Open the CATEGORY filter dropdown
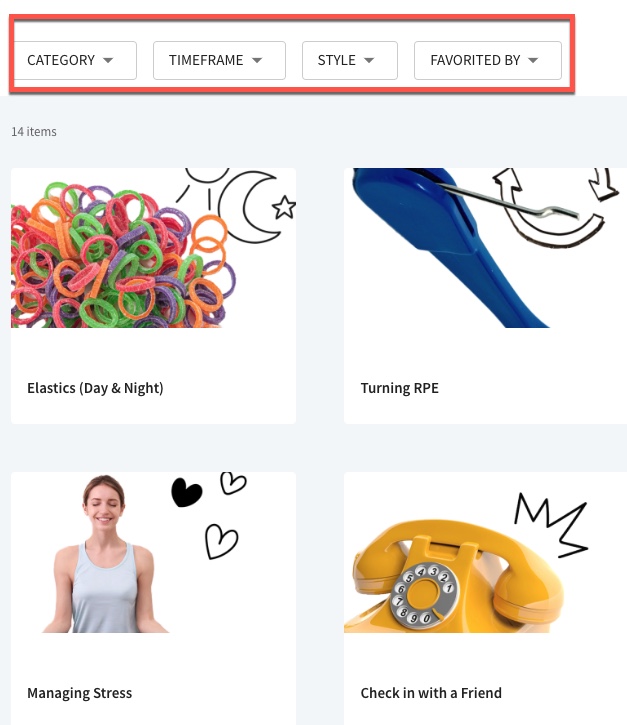Viewport: 627px width, 725px height. (x=75, y=61)
